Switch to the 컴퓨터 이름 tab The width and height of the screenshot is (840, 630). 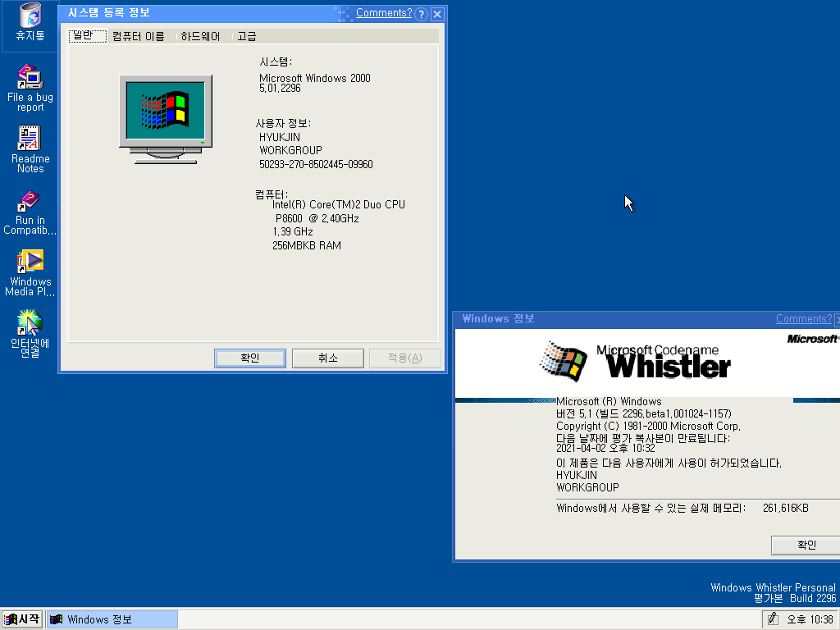click(138, 36)
